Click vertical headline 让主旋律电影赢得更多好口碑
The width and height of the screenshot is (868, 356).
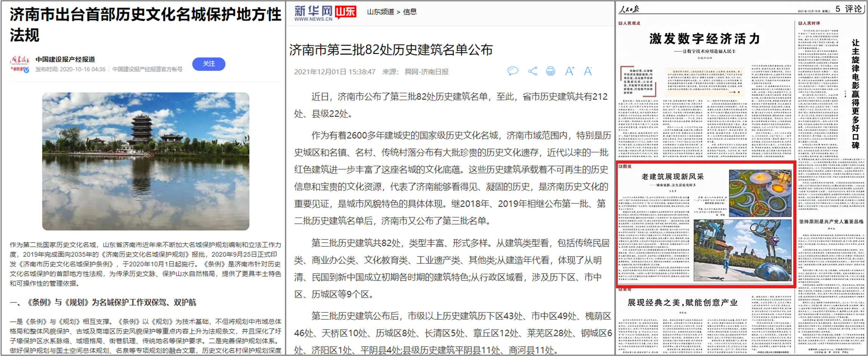[x=856, y=94]
